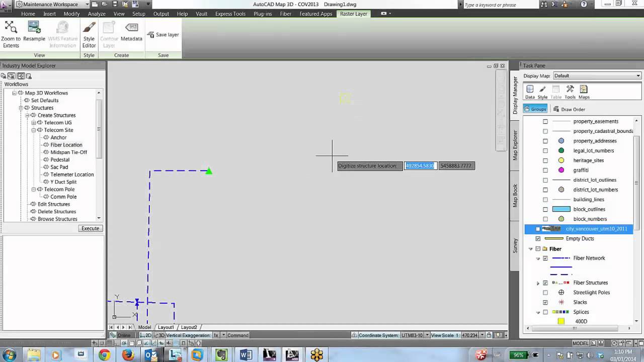Click the Comm Pole workflow icon

click(46, 197)
